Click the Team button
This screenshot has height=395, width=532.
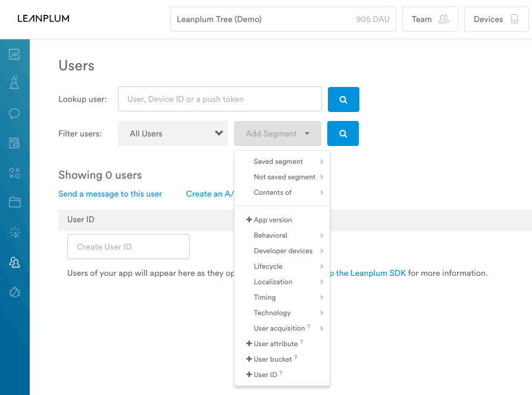(430, 19)
